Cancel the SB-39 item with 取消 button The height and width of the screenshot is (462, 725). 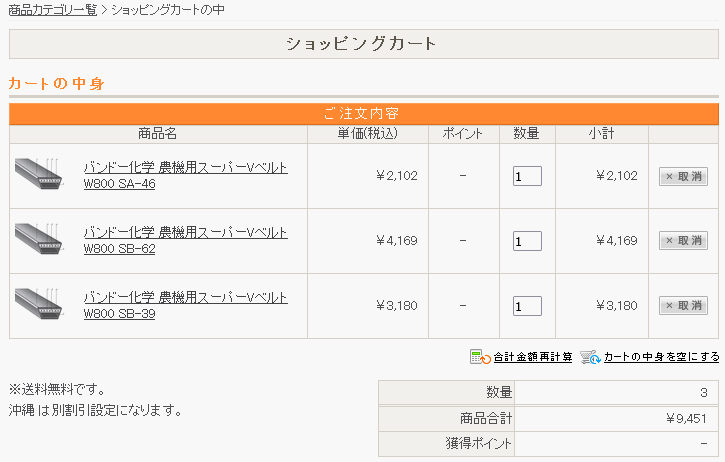pyautogui.click(x=683, y=306)
